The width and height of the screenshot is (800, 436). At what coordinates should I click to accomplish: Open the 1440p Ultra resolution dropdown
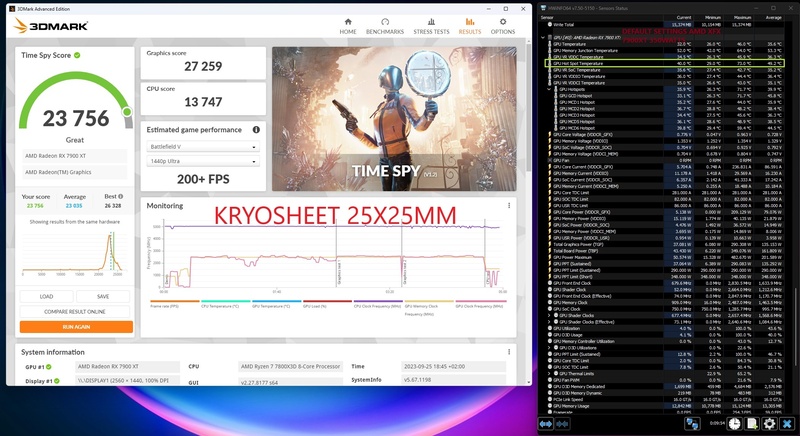tap(203, 161)
